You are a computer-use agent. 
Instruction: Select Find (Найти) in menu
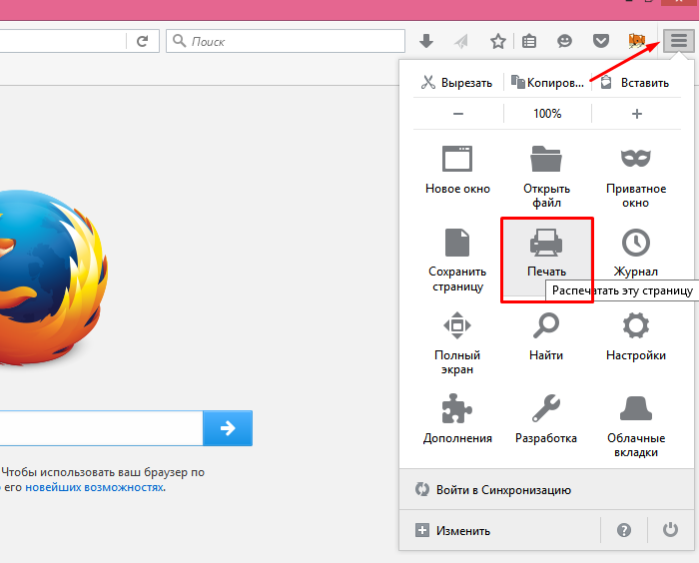546,337
